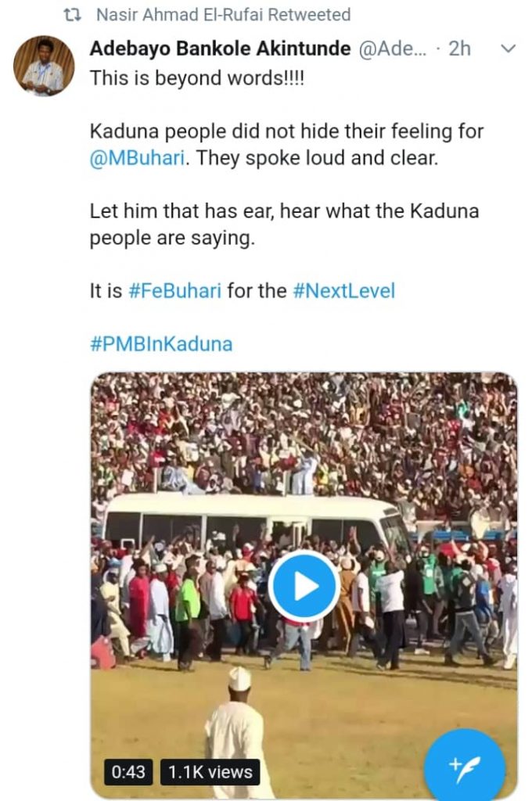Screen dimensions: 532x801
Task: Open the video thumbnail at the stadium crowd
Action: [304, 438]
